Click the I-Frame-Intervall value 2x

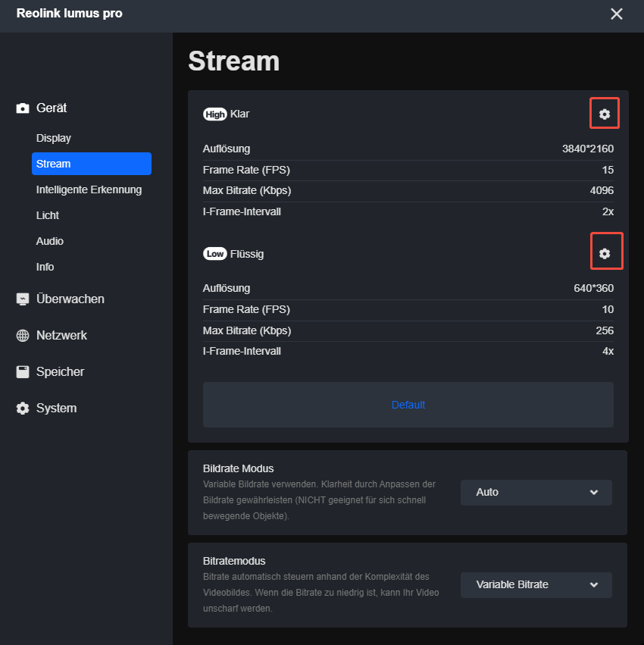(608, 212)
